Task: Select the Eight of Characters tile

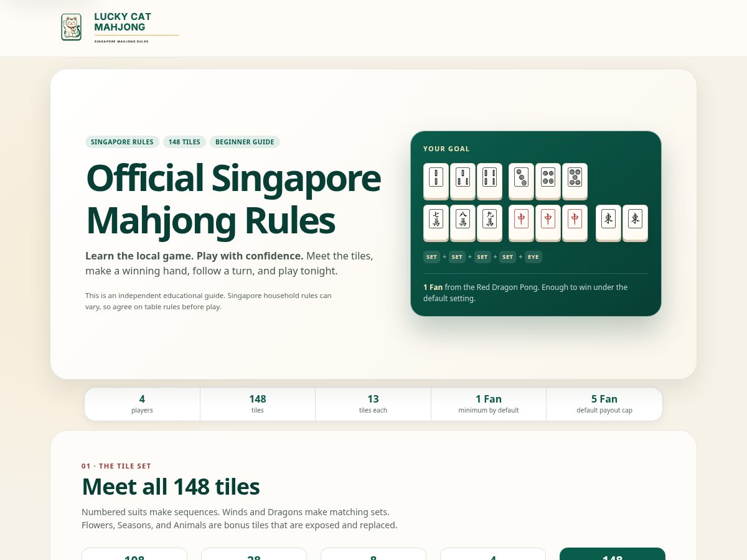Action: [x=463, y=222]
